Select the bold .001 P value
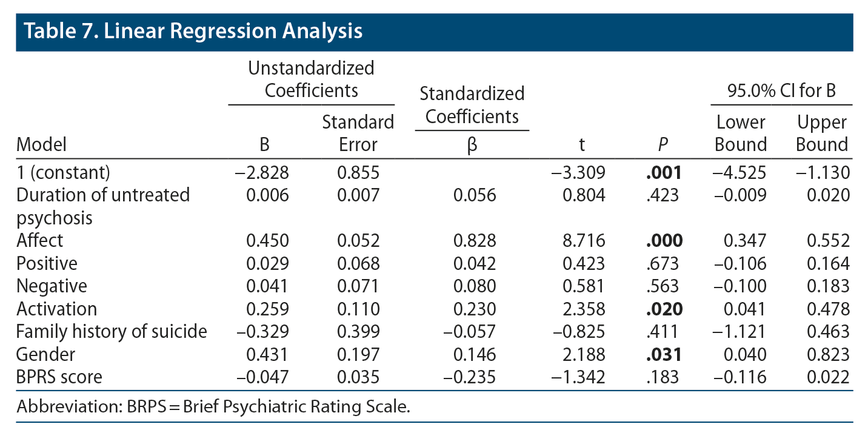868x444 pixels. 664,173
